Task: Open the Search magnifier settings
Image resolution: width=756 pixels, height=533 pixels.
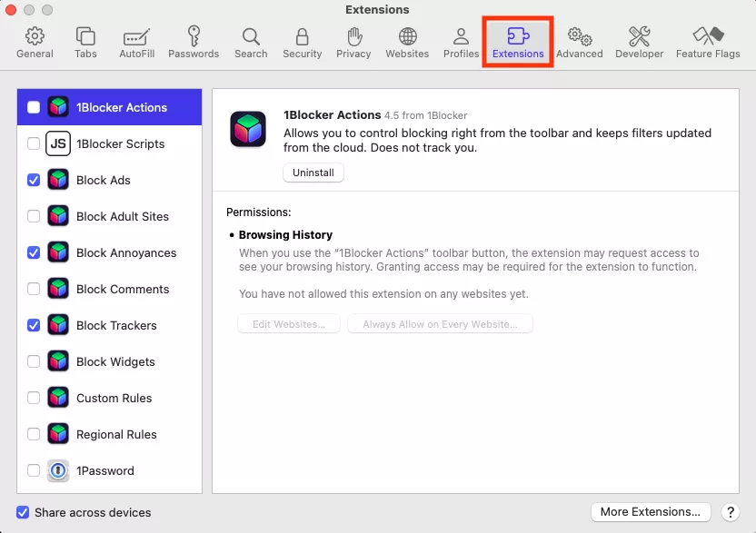Action: coord(251,36)
